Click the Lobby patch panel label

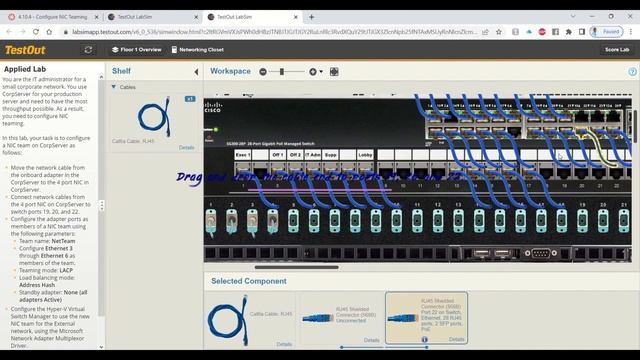(365, 155)
